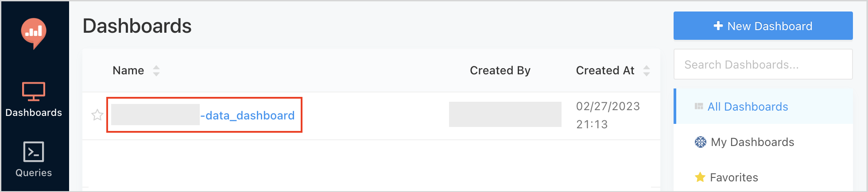Image resolution: width=868 pixels, height=192 pixels.
Task: Click the Dashboards label in the sidebar
Action: (x=34, y=113)
